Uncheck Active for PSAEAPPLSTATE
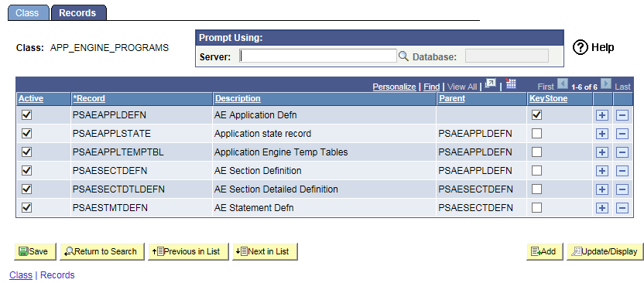644x283 pixels. click(26, 134)
